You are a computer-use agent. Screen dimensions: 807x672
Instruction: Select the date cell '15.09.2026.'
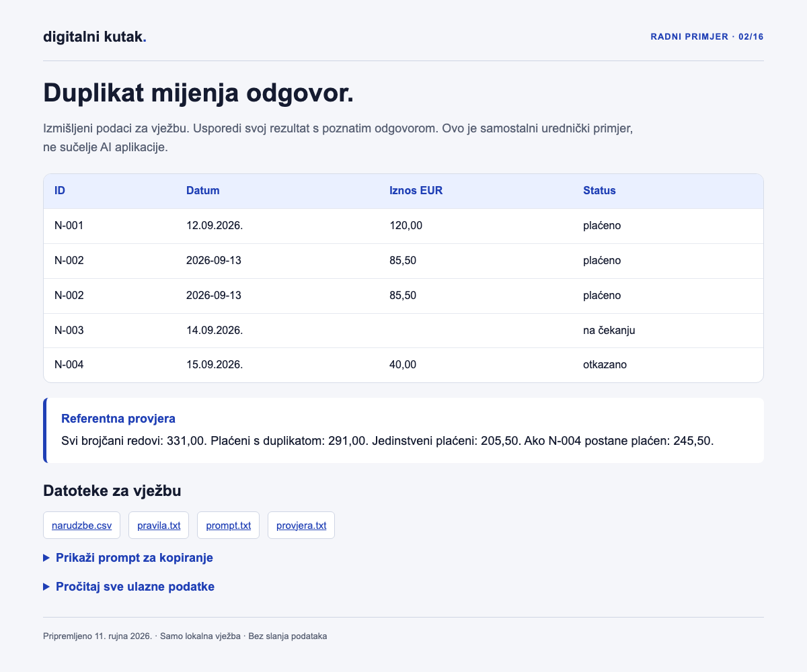pos(277,365)
